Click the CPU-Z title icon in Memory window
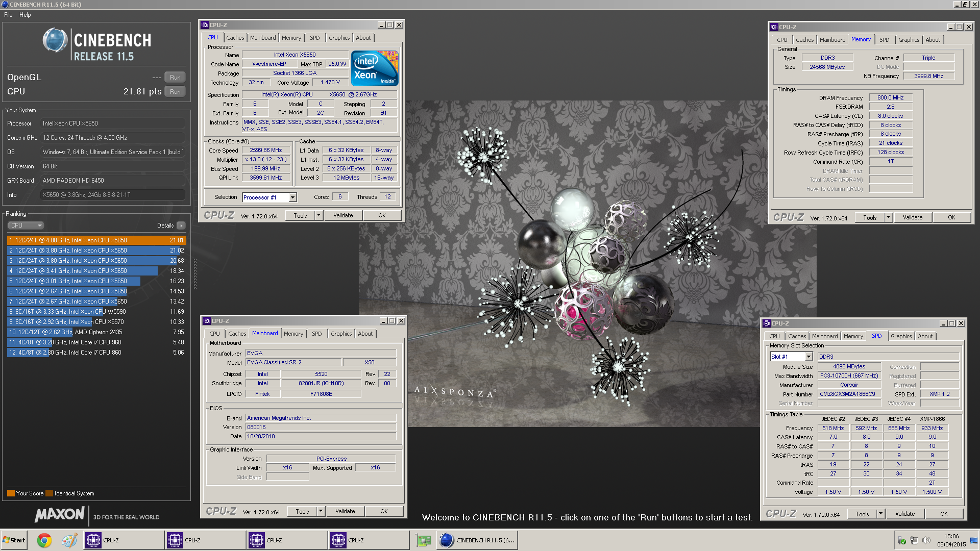The height and width of the screenshot is (551, 980). pos(774,27)
